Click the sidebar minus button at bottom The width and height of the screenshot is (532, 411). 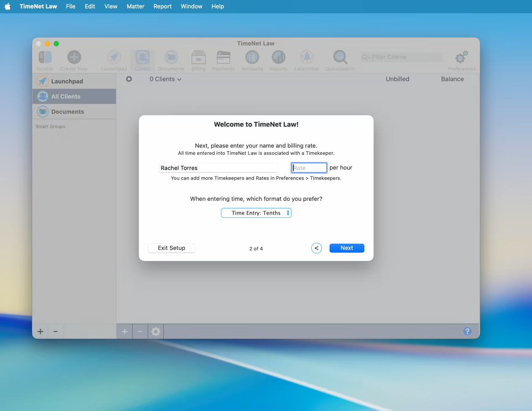click(x=56, y=331)
